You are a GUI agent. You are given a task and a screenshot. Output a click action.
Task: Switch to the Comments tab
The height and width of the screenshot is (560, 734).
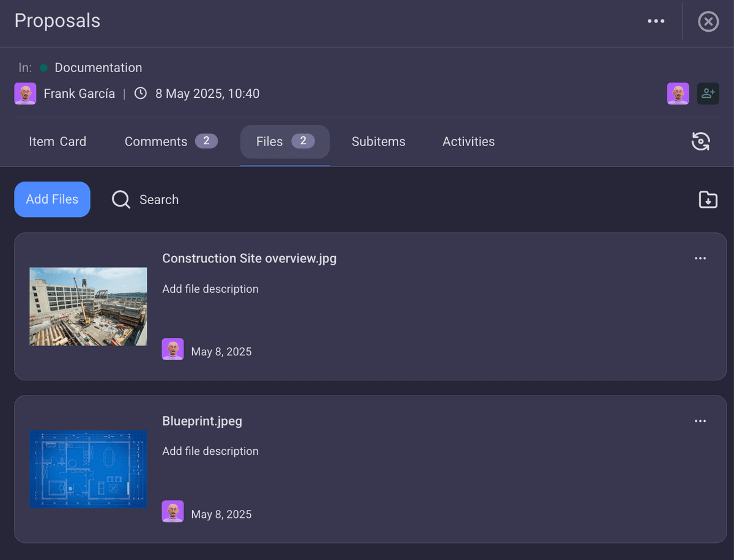coord(156,141)
